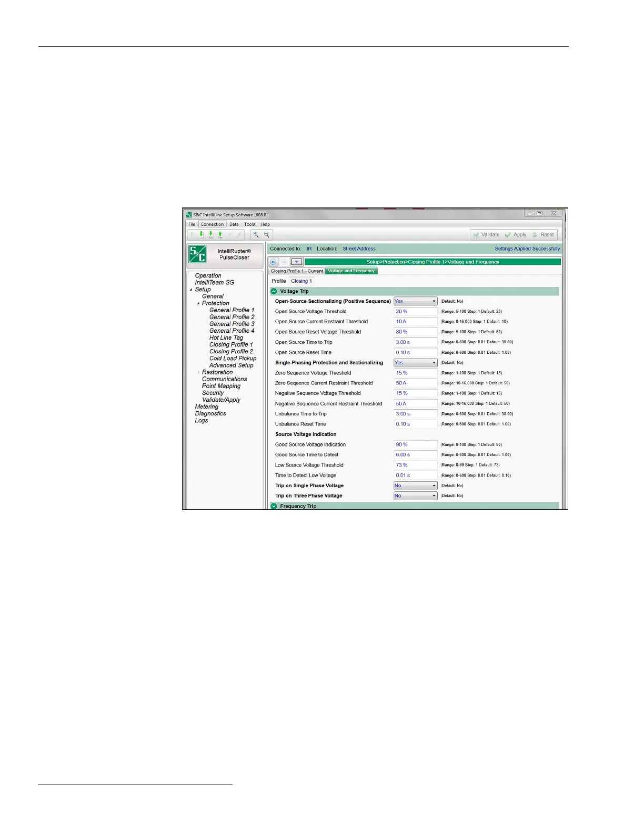
Task: Open Trip on Three Phase Voltage dropdown
Action: pos(416,496)
